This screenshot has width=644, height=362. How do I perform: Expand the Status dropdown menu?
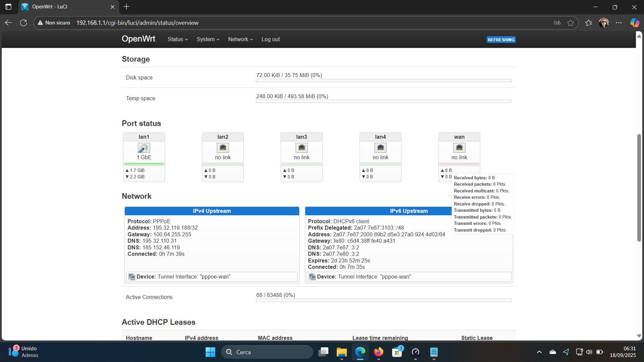[x=177, y=39]
